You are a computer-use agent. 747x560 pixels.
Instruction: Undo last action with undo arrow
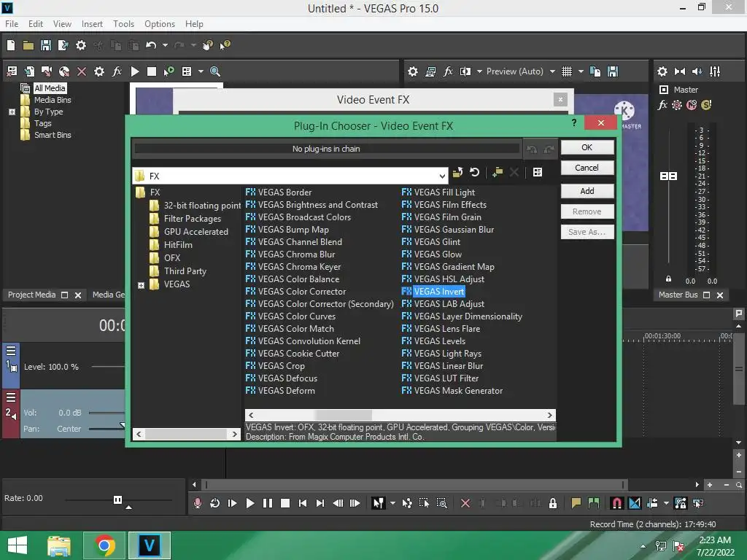click(x=151, y=45)
